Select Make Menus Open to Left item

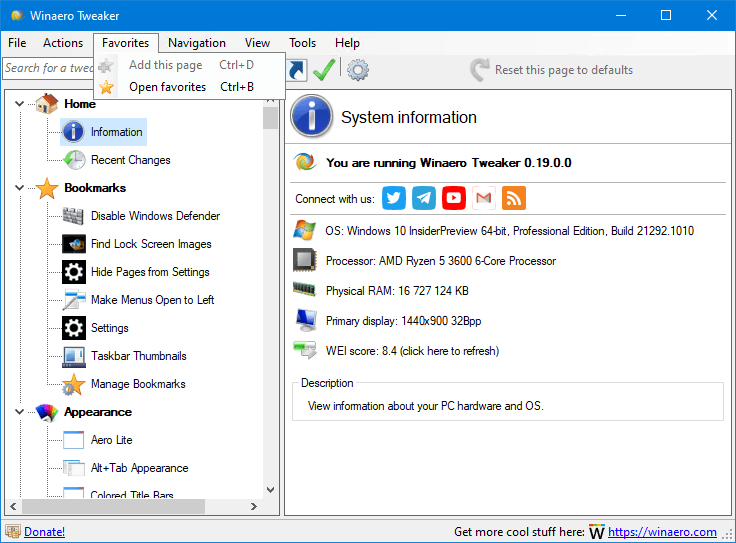point(153,300)
